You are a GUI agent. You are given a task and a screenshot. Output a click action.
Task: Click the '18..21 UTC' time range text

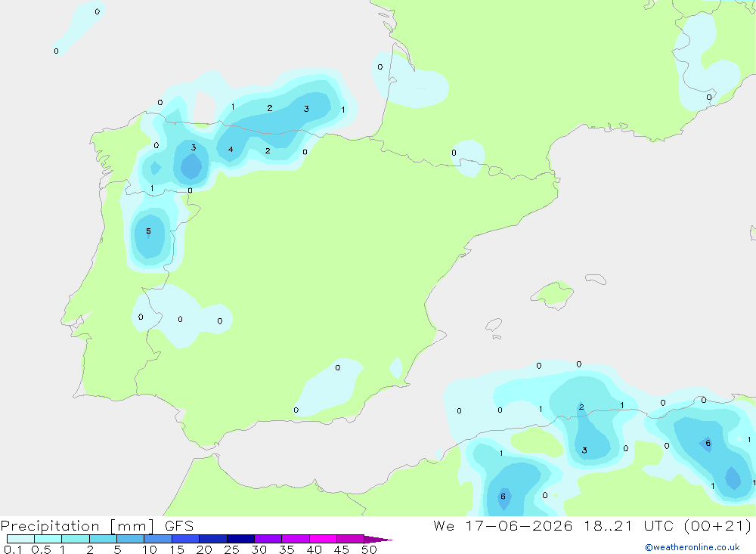point(628,525)
